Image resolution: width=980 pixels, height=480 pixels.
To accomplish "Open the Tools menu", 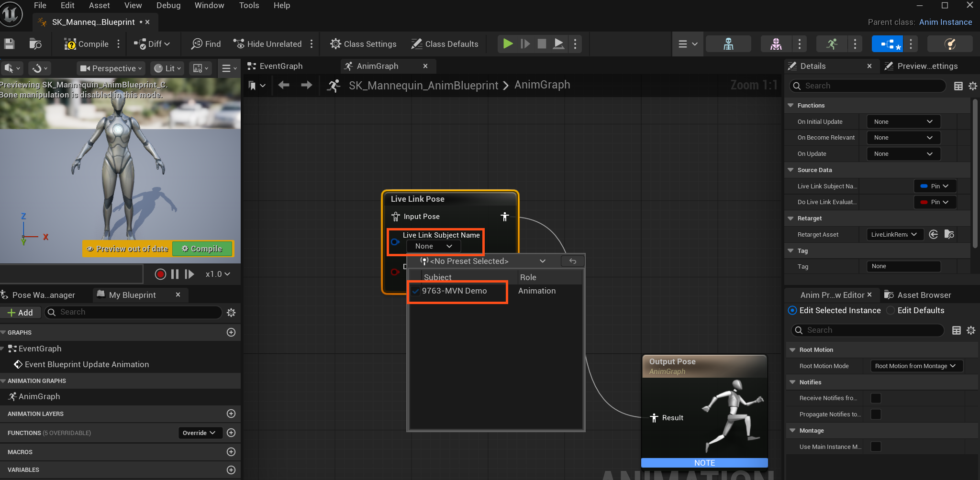I will point(249,5).
